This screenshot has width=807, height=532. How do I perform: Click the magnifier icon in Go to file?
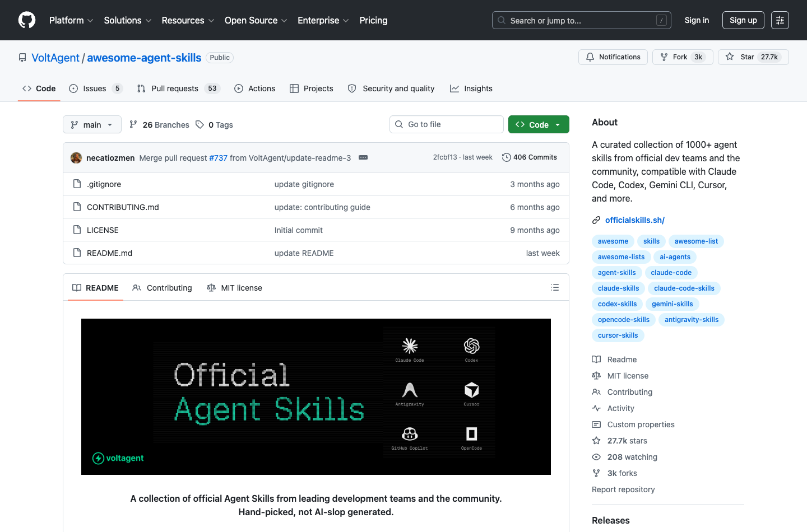click(399, 124)
